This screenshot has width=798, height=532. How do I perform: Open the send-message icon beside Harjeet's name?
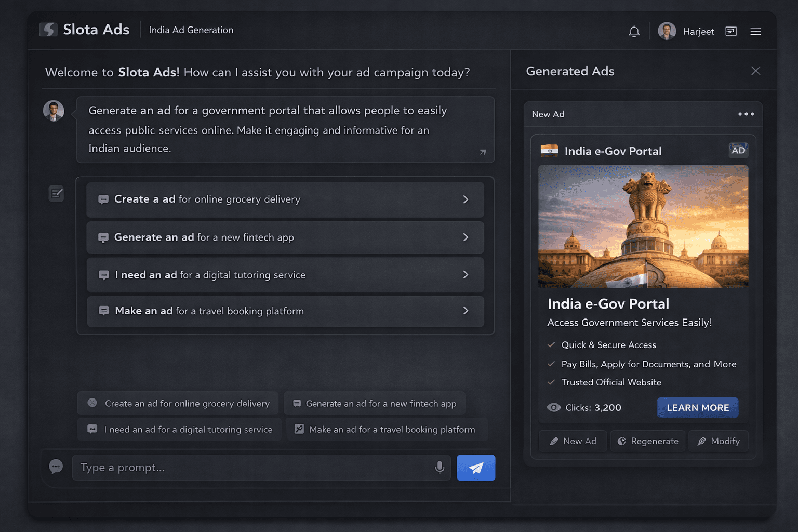pyautogui.click(x=731, y=31)
